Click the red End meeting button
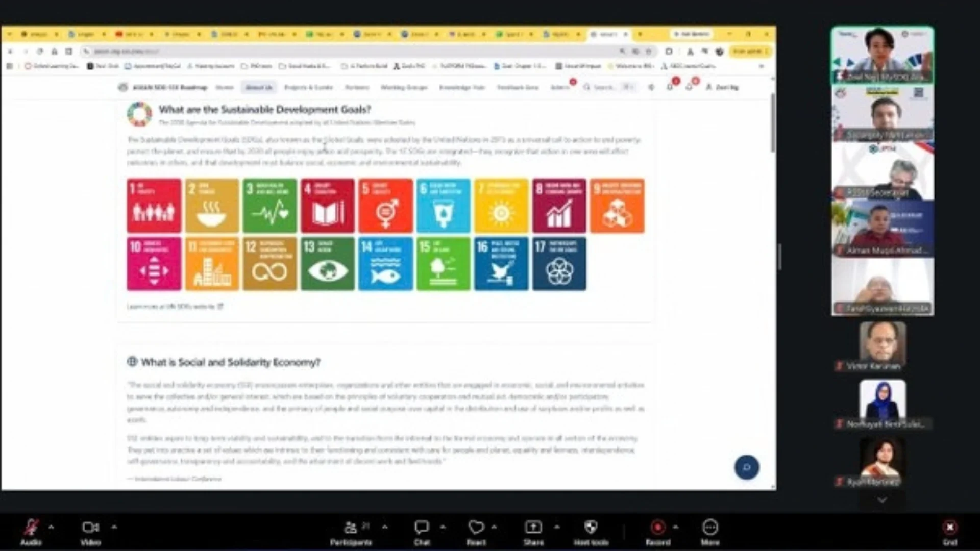Viewport: 980px width, 551px height. click(x=950, y=532)
